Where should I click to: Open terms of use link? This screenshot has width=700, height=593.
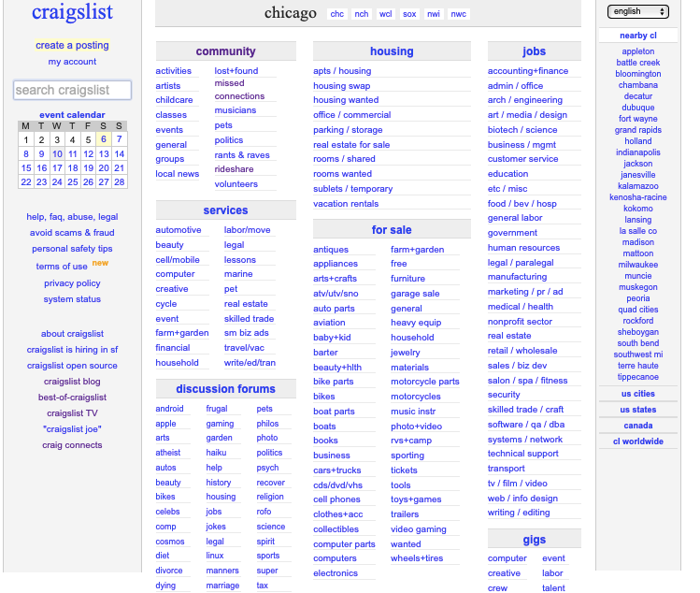pos(62,267)
